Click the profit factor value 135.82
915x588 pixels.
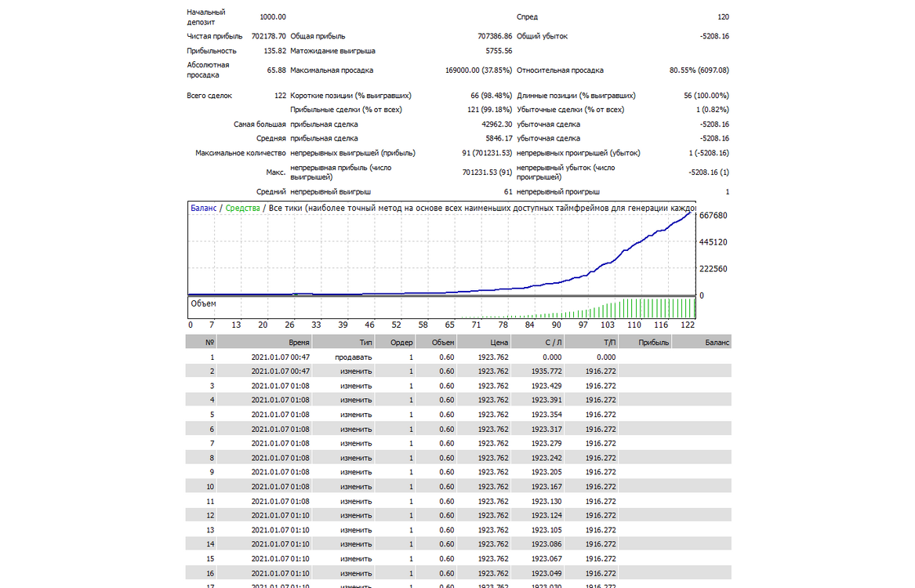[274, 51]
